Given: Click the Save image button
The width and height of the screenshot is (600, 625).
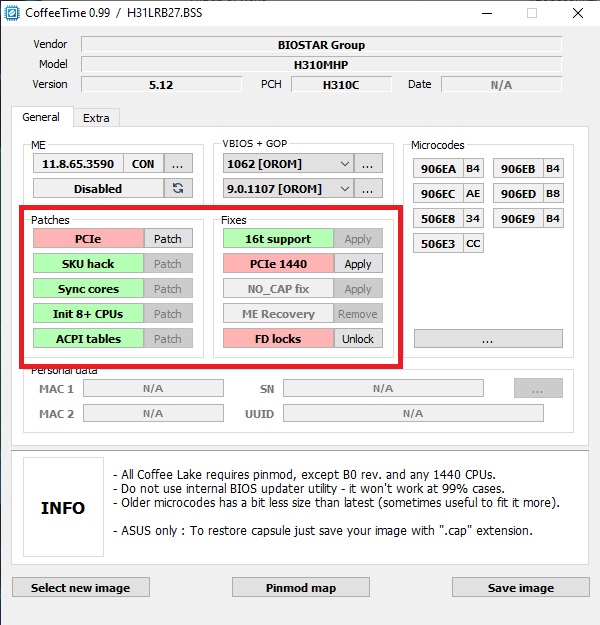Looking at the screenshot, I should tap(521, 587).
